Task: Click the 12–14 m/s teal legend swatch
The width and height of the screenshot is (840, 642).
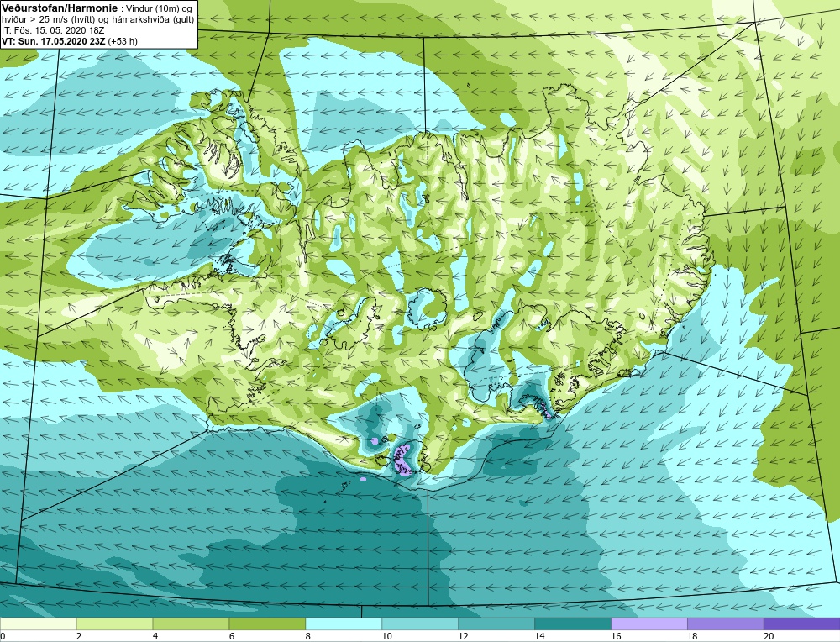Action: (x=496, y=624)
